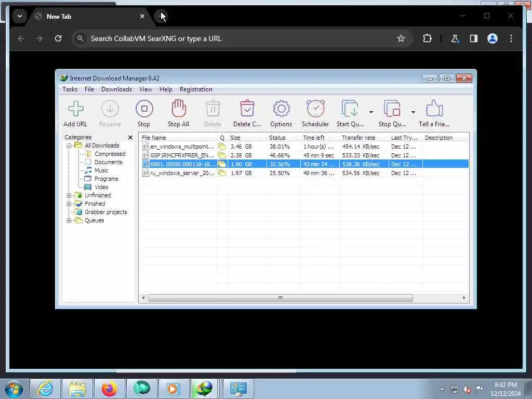
Task: Click the left arrow of horizontal scrollbar
Action: pyautogui.click(x=143, y=298)
